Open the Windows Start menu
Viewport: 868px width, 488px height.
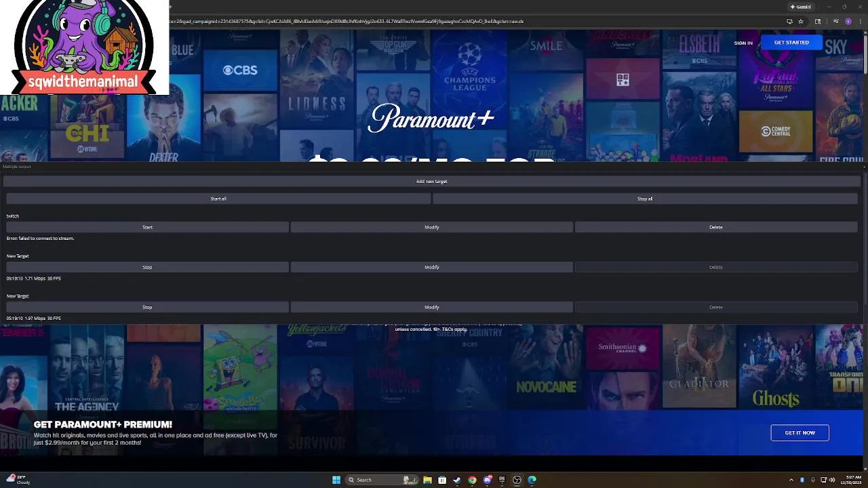(336, 480)
